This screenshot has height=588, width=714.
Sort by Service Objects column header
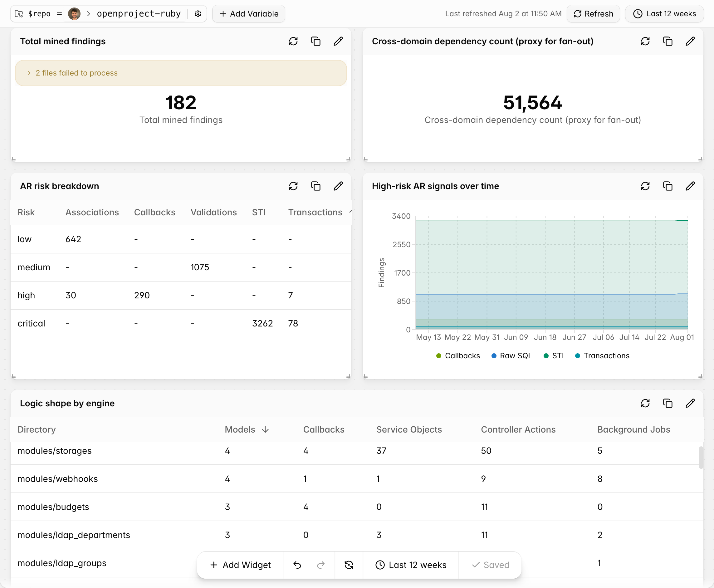(409, 429)
